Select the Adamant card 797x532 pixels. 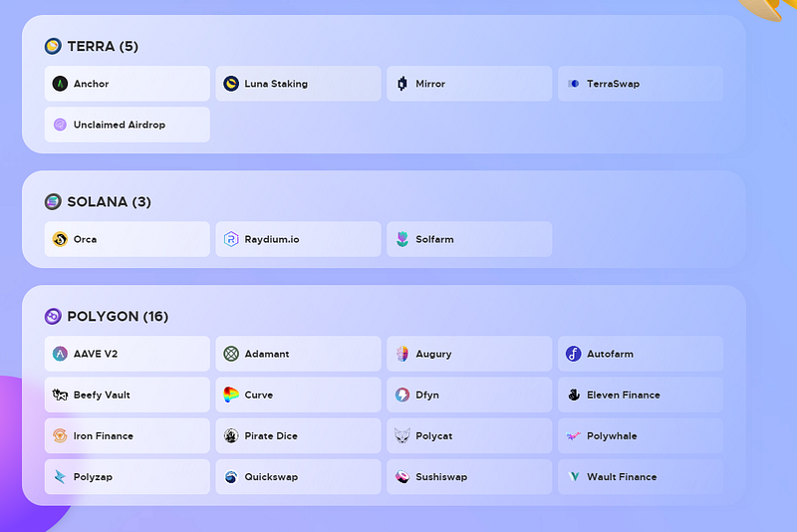pyautogui.click(x=298, y=353)
